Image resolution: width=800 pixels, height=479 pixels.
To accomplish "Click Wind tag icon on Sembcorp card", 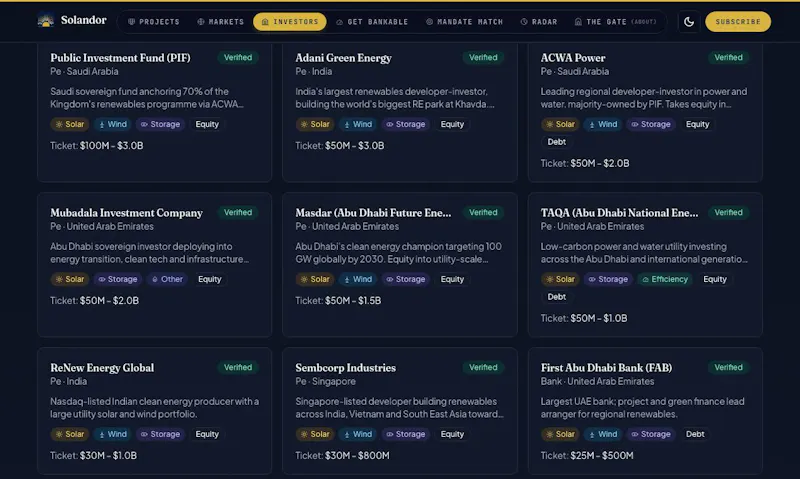I will (347, 435).
